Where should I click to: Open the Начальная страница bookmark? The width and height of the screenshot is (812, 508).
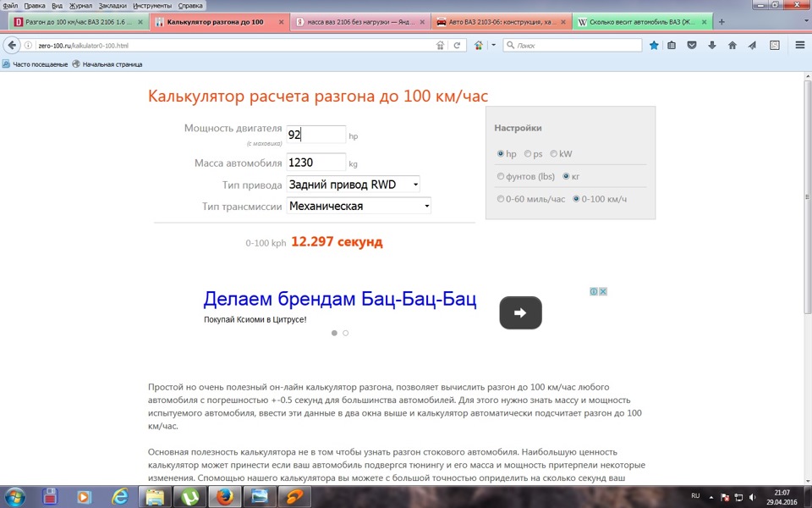point(107,64)
